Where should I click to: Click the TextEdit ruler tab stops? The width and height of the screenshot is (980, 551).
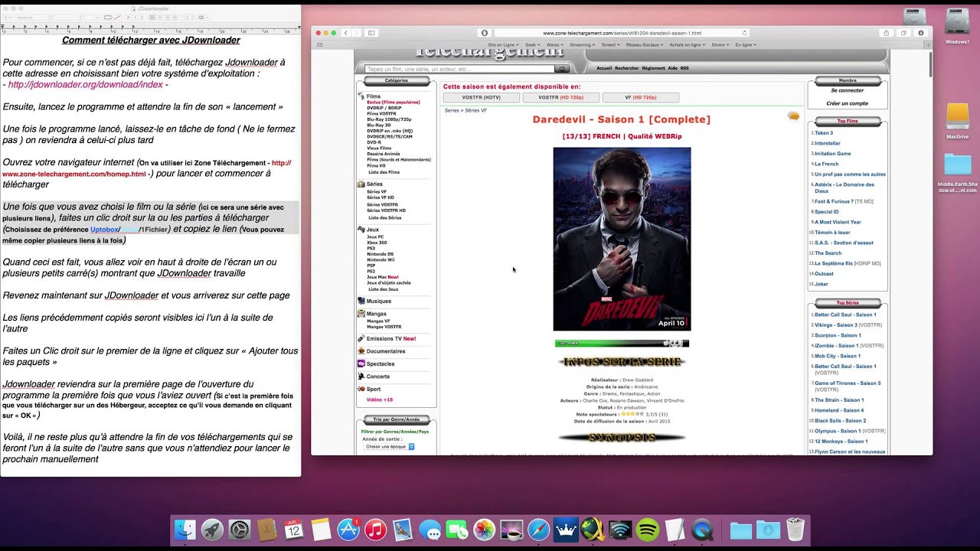tap(150, 28)
